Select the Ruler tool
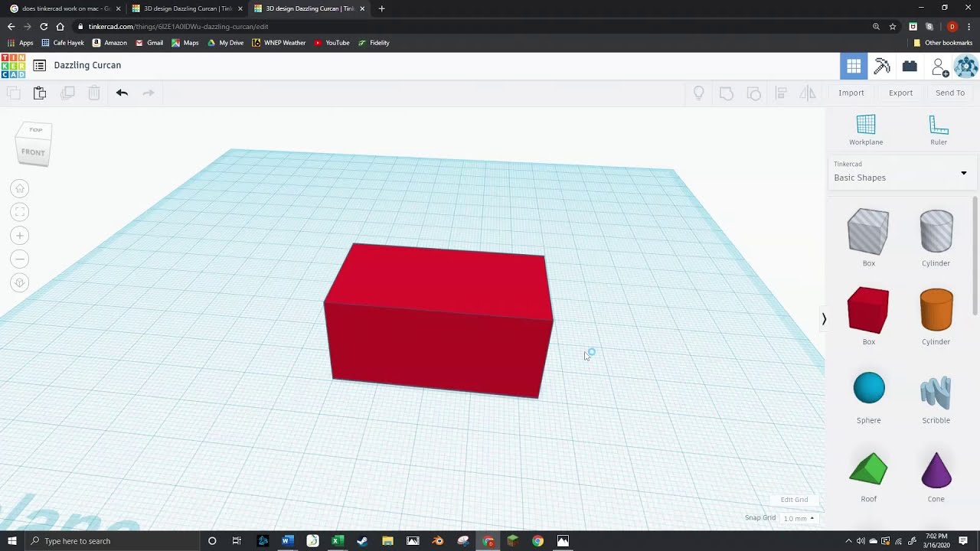Viewport: 980px width, 551px height. click(939, 129)
